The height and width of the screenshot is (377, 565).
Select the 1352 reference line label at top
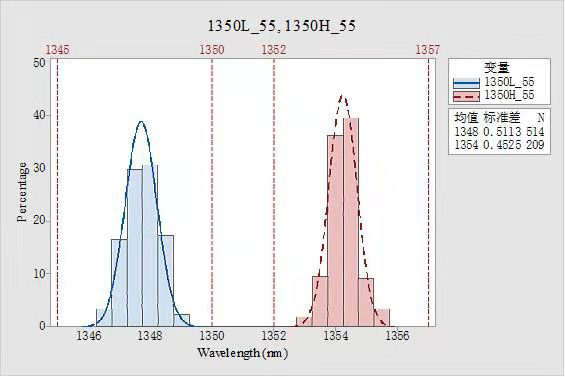[274, 50]
